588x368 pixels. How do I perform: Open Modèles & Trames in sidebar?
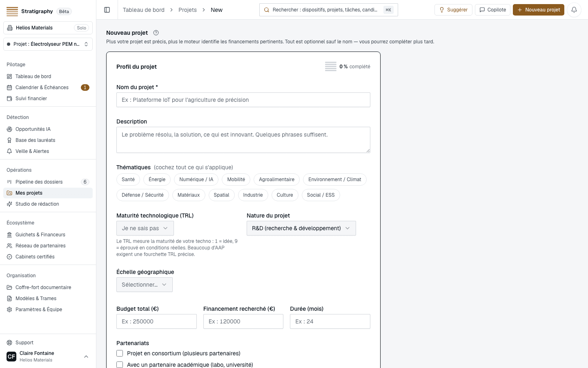coord(48,298)
